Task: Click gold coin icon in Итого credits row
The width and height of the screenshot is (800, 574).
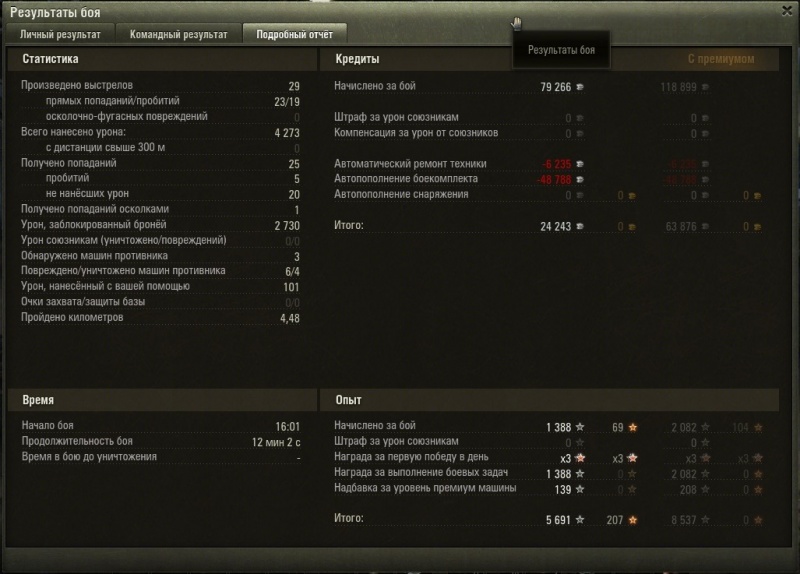Action: coord(632,227)
